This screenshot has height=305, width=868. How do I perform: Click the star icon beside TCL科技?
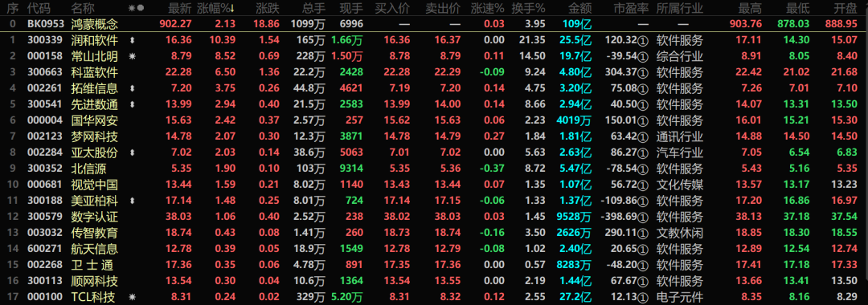(132, 297)
